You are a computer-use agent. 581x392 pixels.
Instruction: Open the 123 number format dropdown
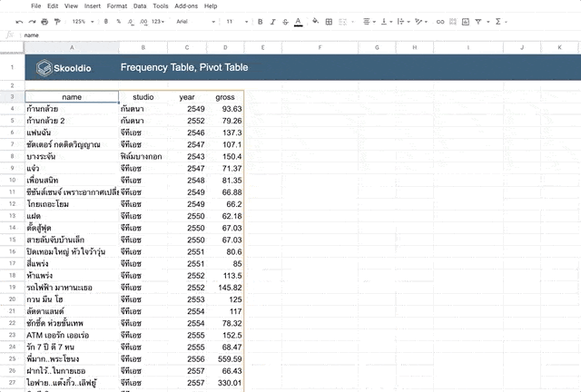[x=158, y=22]
